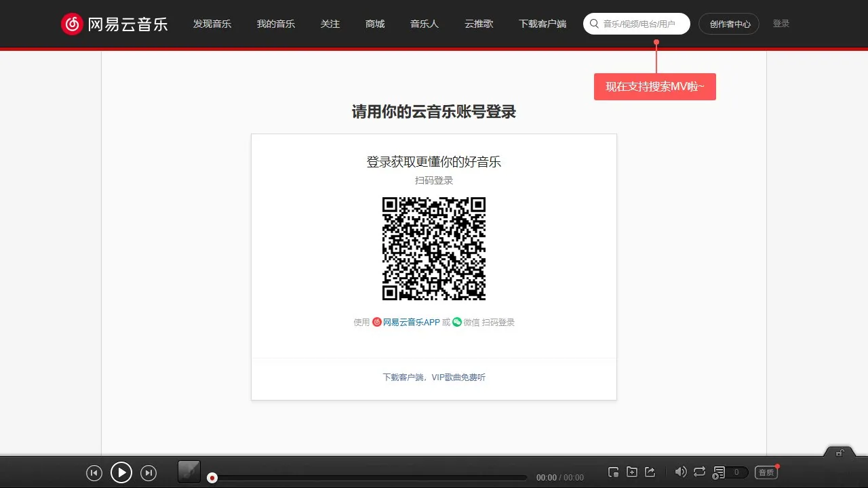Open 下载客户端 download page
The image size is (868, 488).
point(542,24)
